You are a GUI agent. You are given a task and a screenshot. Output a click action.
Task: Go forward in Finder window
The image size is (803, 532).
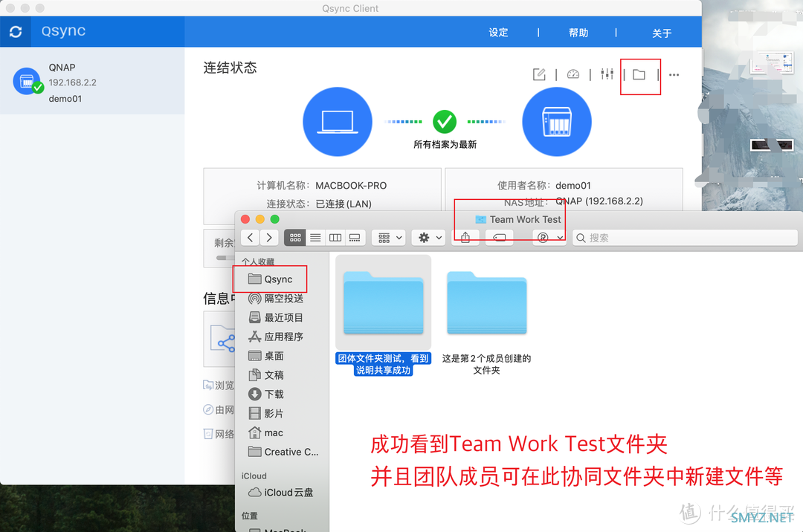(x=269, y=237)
